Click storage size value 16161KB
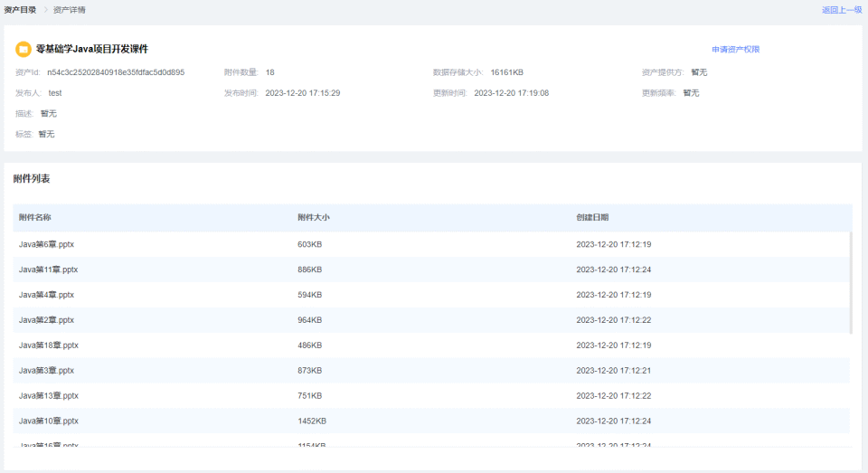 point(506,72)
